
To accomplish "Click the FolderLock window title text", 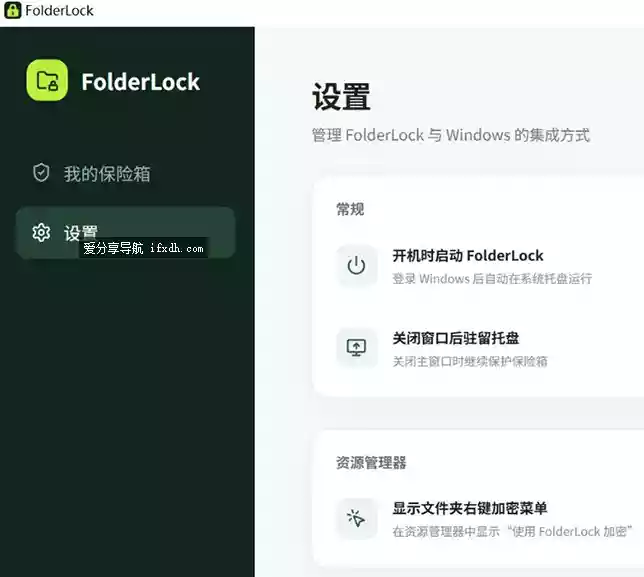I will point(59,10).
